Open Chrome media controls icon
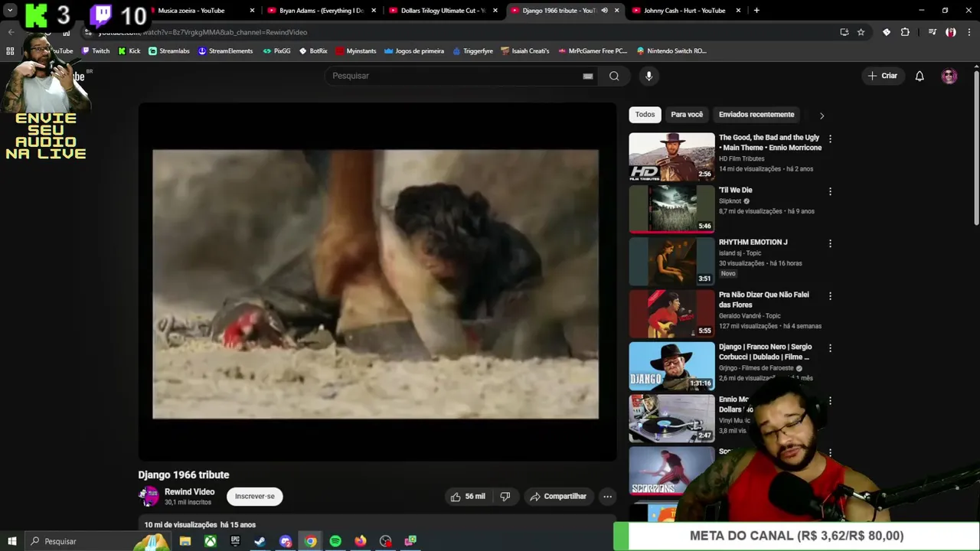980x551 pixels. click(932, 32)
